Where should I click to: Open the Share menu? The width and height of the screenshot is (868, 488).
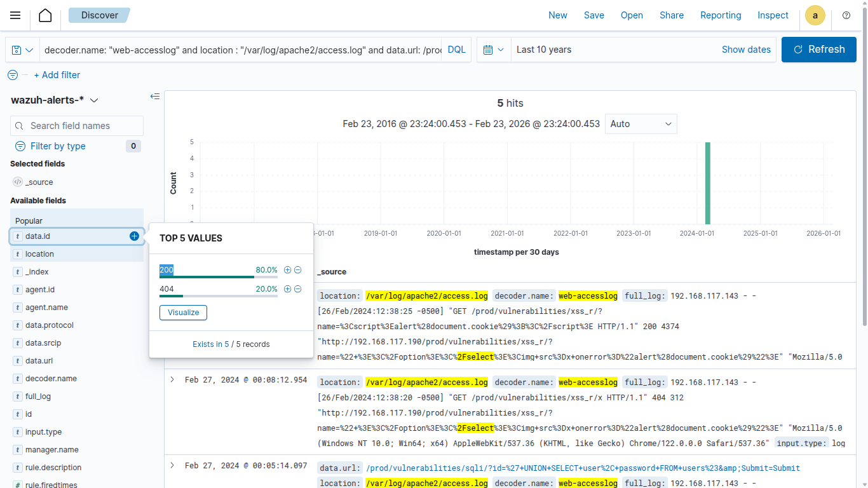tap(672, 15)
